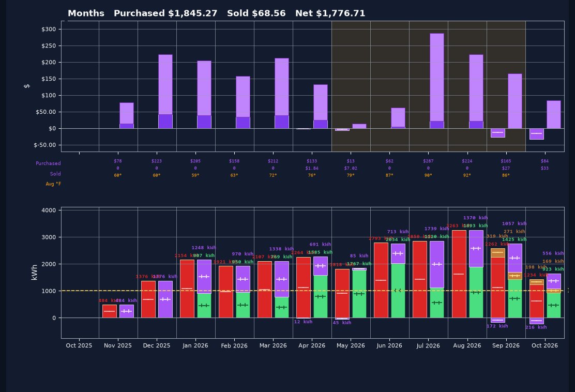The height and width of the screenshot is (392, 575).
Task: Click the '216 kWh' label below Oct 2026
Action: (536, 327)
